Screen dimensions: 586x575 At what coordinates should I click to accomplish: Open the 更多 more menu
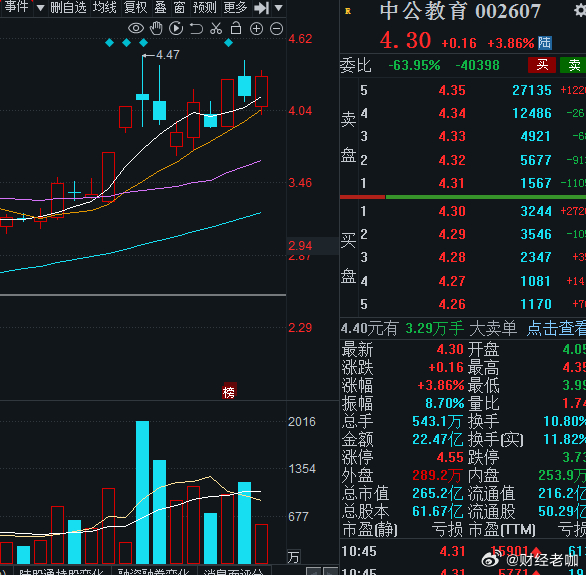[235, 7]
